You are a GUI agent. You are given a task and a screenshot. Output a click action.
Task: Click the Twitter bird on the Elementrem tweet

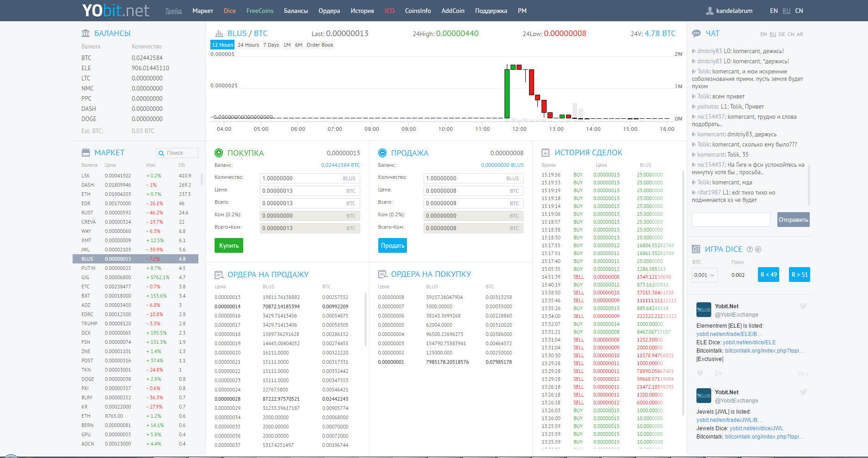tap(804, 306)
